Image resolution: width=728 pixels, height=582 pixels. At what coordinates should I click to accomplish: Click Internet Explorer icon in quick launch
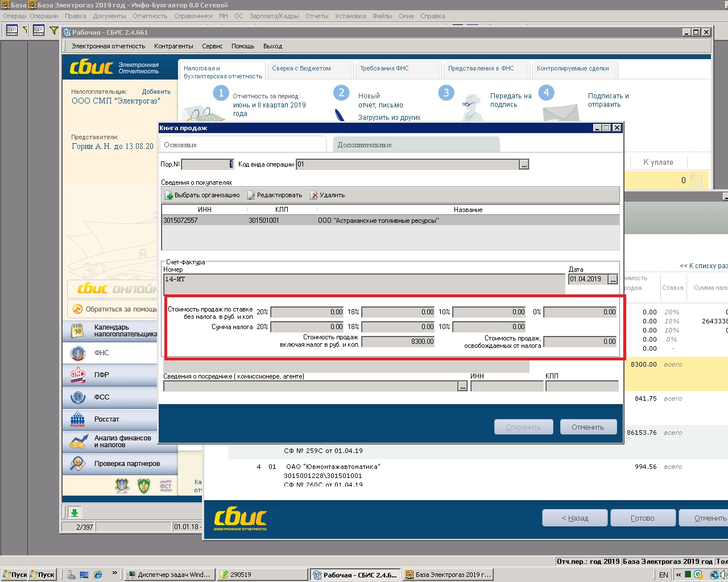click(98, 575)
